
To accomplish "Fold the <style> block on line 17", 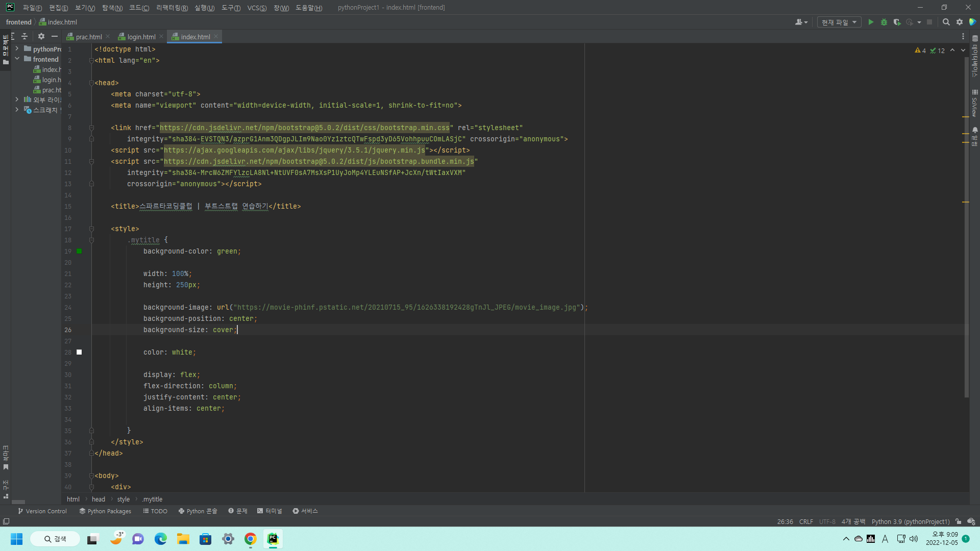I will click(91, 229).
